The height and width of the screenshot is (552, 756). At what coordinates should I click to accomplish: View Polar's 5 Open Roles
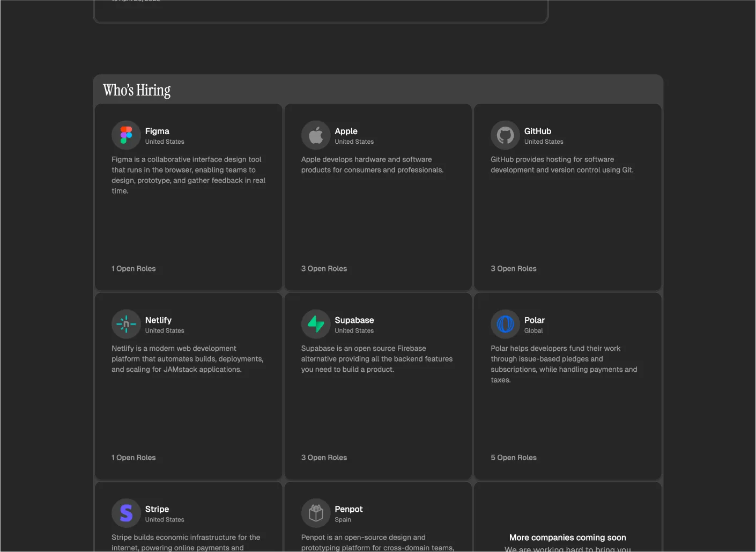pos(514,458)
